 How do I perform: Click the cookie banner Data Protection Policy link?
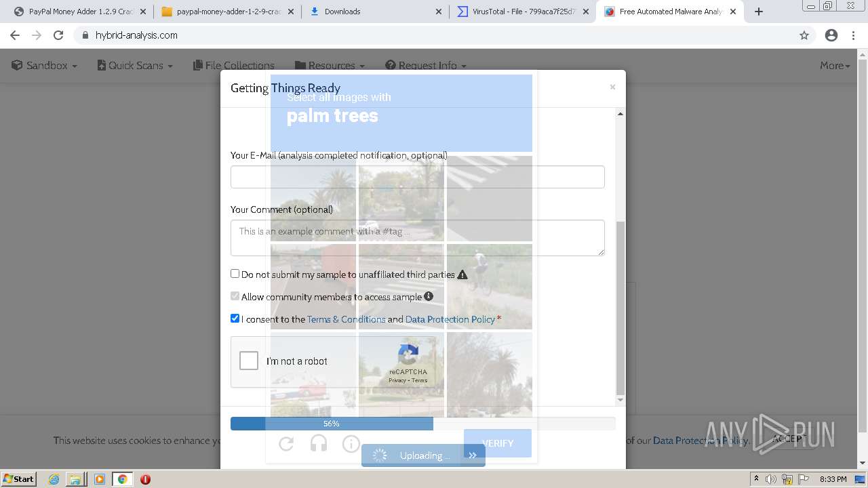click(700, 441)
